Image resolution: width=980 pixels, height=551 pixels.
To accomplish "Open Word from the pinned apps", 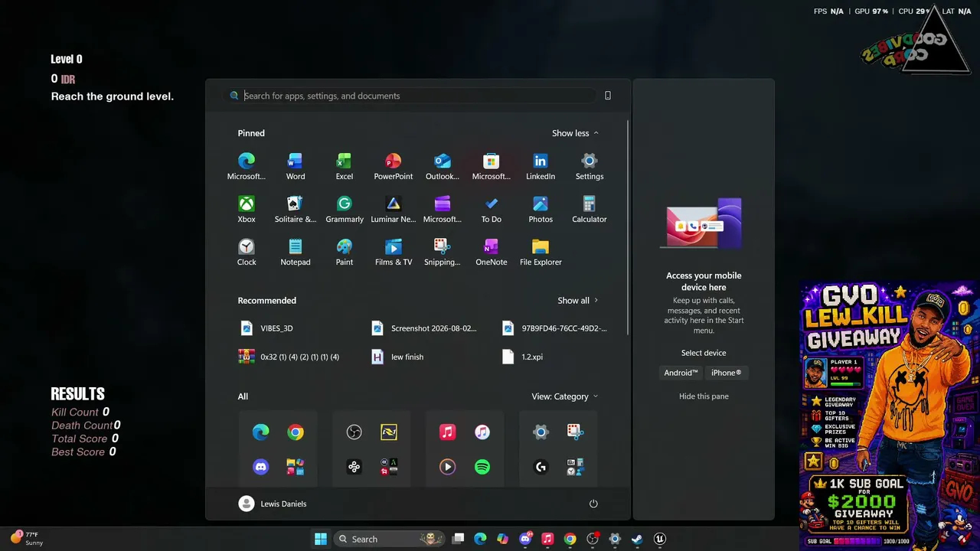I will pyautogui.click(x=295, y=167).
